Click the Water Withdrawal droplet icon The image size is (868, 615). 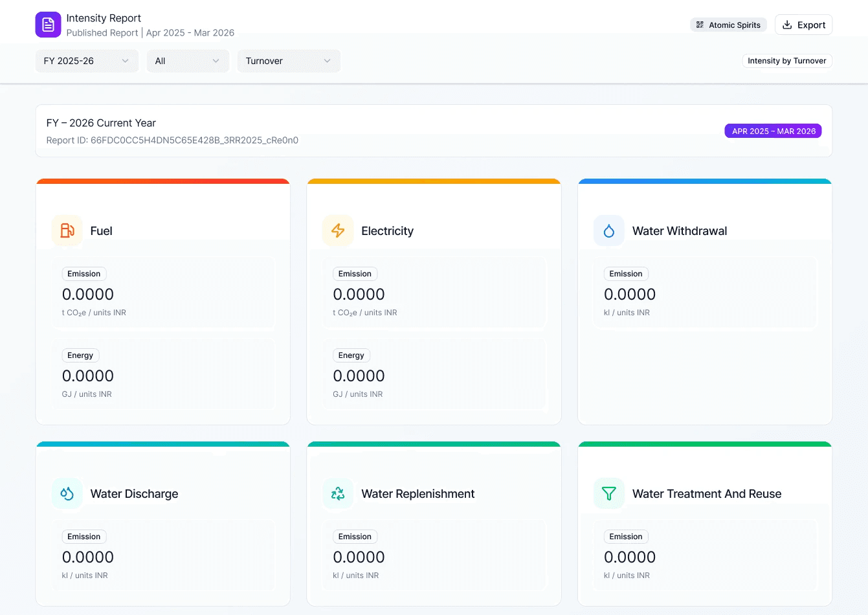pos(609,230)
